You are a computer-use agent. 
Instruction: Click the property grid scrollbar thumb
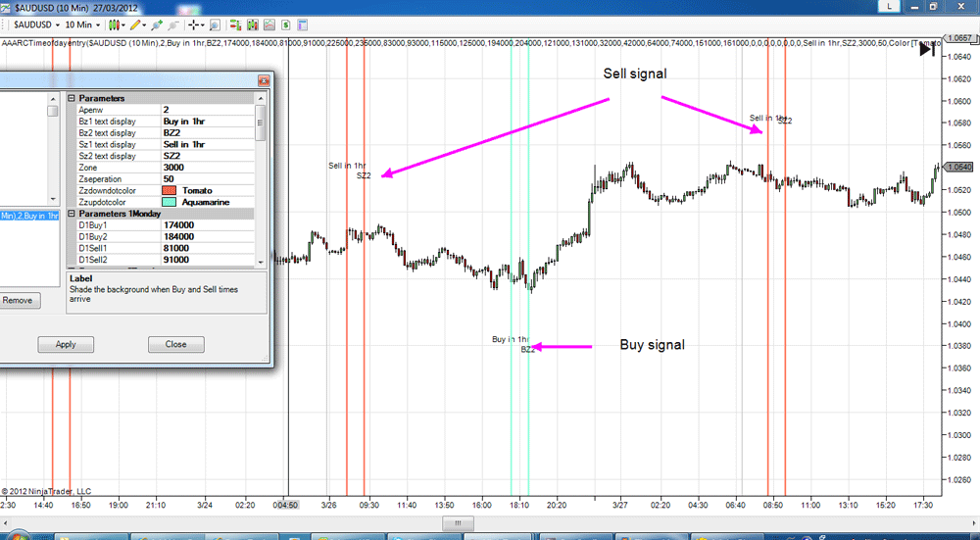261,125
